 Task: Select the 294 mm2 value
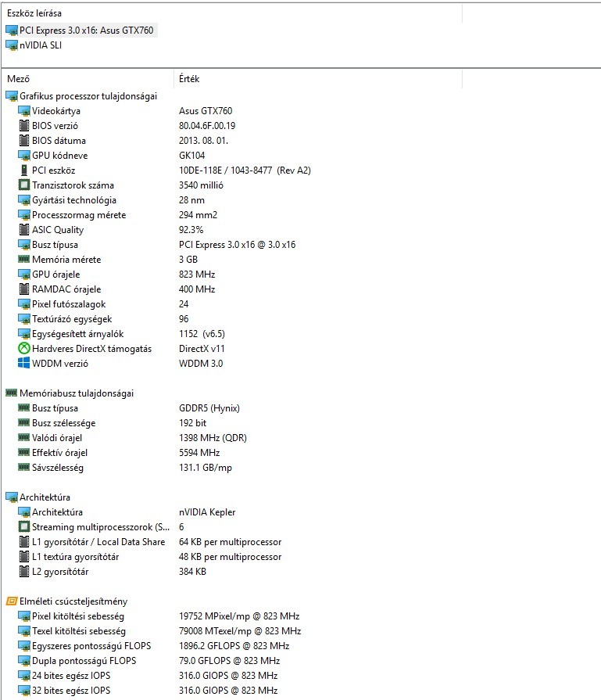[x=198, y=215]
